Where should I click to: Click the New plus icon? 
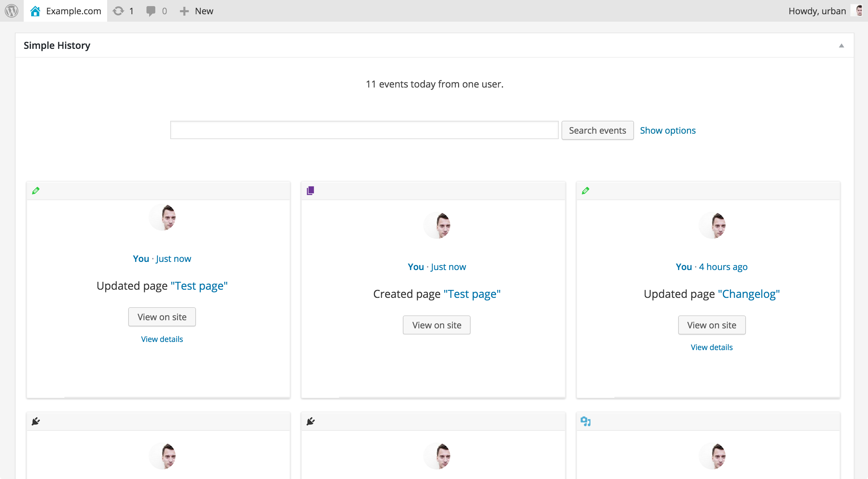(184, 11)
